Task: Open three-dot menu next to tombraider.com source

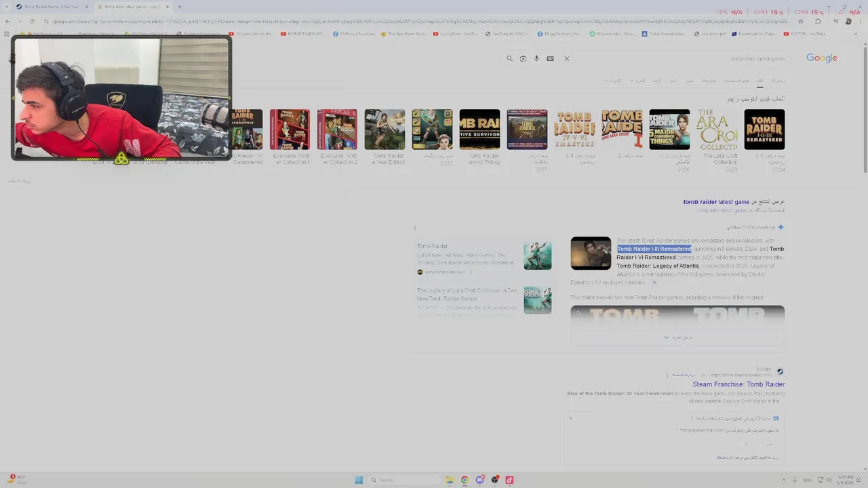Action: coord(471,272)
